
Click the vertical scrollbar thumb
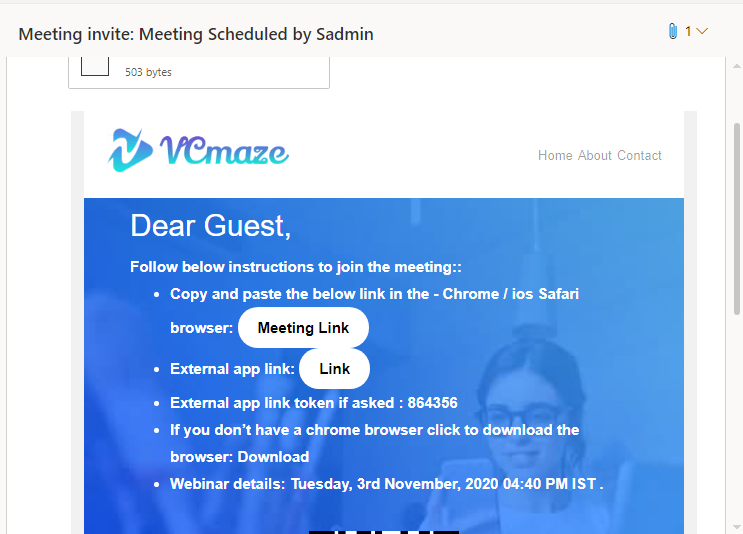point(736,219)
